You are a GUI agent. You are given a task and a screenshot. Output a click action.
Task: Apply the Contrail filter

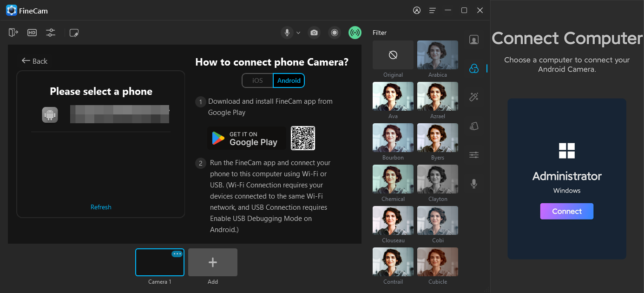tap(393, 262)
